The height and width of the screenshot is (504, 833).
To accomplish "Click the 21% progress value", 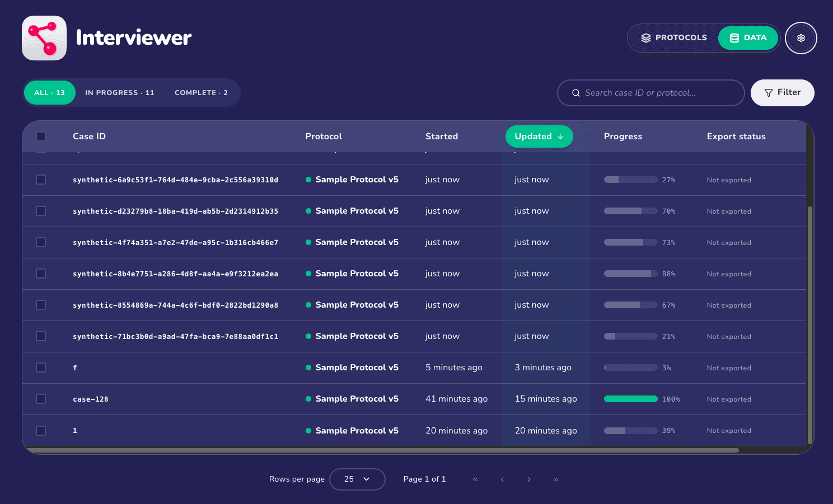I will (669, 337).
